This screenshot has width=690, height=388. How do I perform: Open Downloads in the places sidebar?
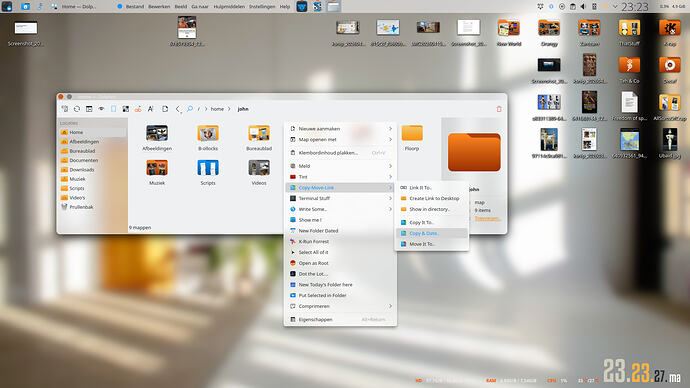(x=92, y=169)
